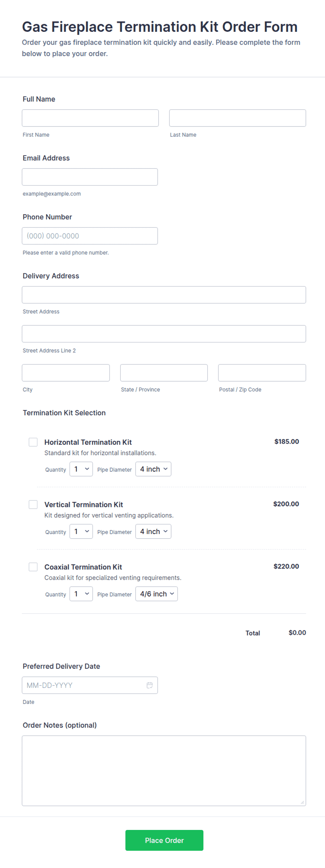Viewport: 325px width, 868px height.
Task: Expand Pipe Diameter dropdown for Vertical kit
Action: click(153, 531)
